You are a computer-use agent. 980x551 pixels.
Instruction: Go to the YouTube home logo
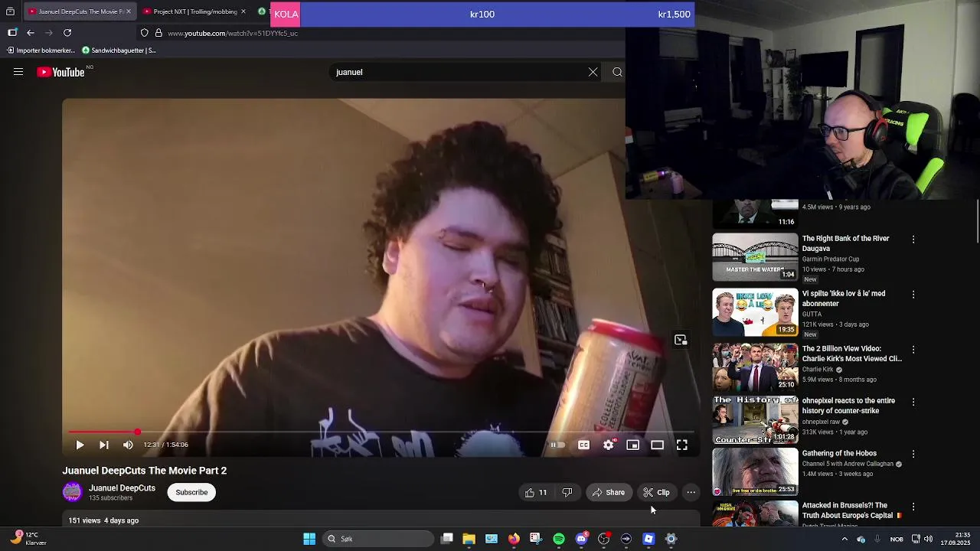(x=60, y=72)
